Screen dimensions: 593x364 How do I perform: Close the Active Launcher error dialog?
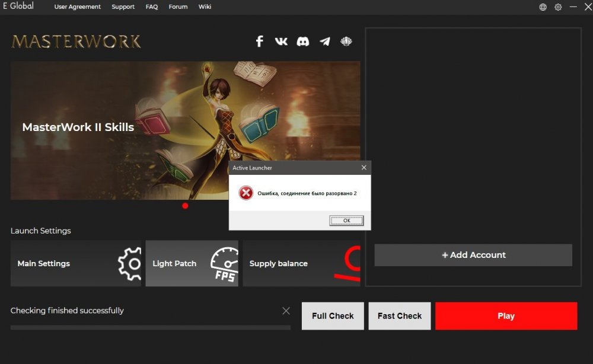tap(364, 168)
